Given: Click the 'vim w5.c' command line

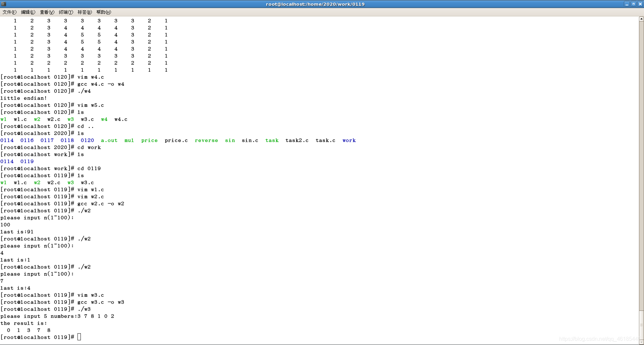Looking at the screenshot, I should [x=91, y=105].
